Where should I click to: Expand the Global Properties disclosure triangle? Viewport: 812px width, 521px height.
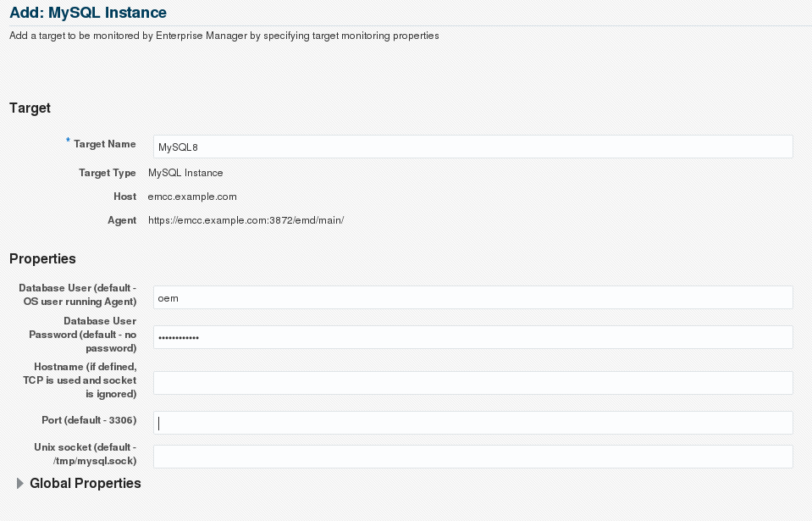coord(19,484)
